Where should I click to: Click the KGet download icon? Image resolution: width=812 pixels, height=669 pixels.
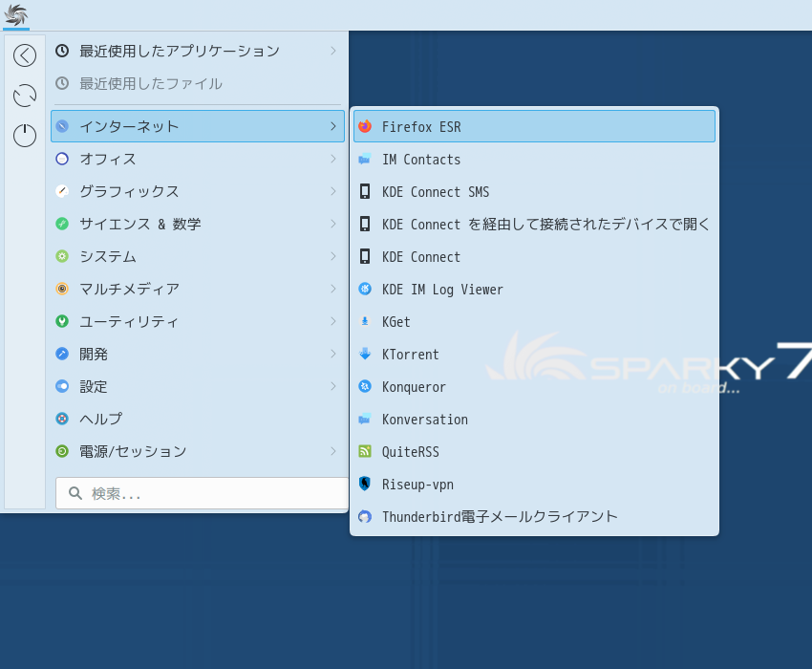pyautogui.click(x=365, y=321)
